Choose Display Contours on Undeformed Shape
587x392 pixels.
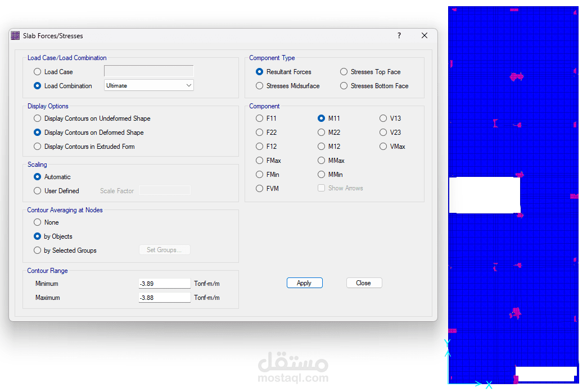(38, 118)
